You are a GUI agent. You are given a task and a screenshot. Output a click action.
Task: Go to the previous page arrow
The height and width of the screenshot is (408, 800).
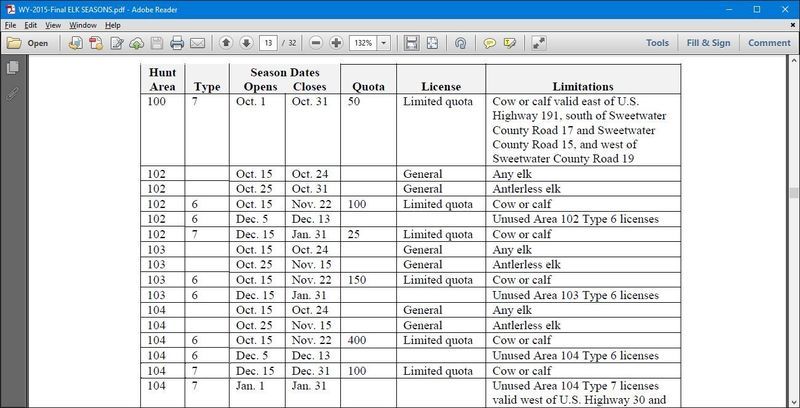coord(226,43)
